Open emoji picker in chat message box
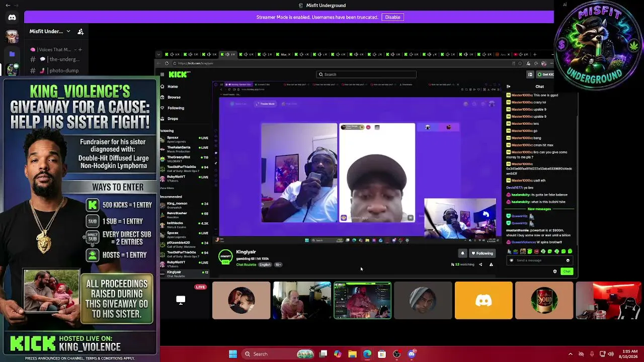The width and height of the screenshot is (644, 362). [x=568, y=260]
